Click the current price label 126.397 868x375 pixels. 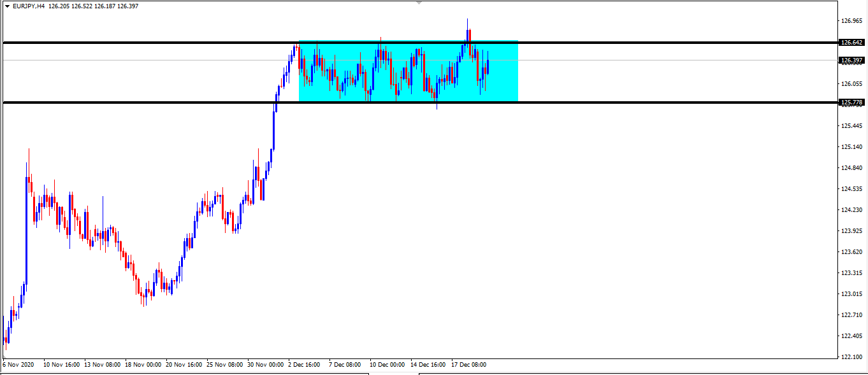point(851,60)
